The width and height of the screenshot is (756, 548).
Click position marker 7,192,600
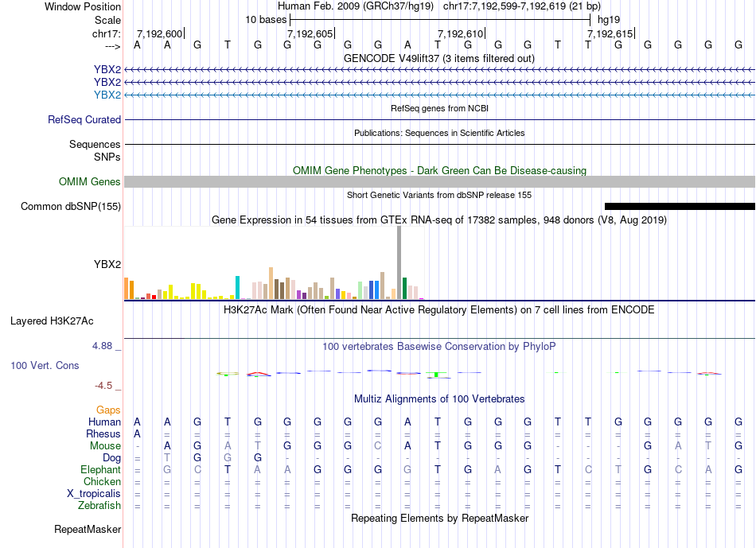160,33
